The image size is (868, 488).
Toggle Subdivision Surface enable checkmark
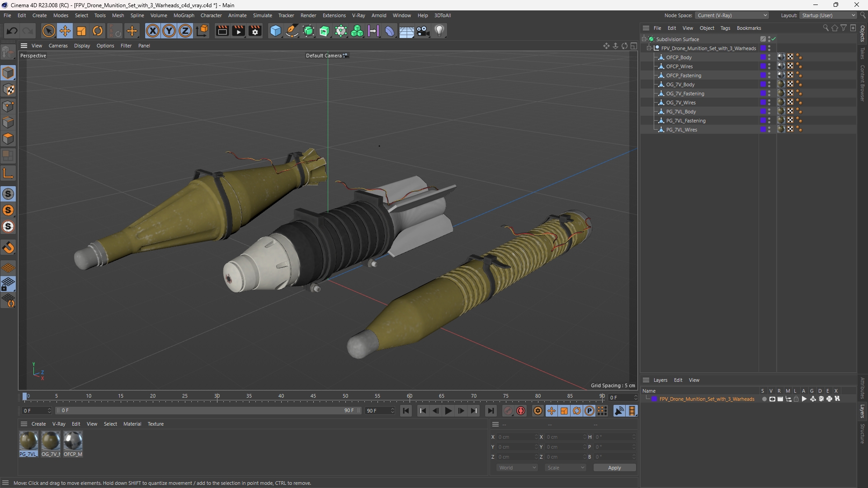pos(774,39)
